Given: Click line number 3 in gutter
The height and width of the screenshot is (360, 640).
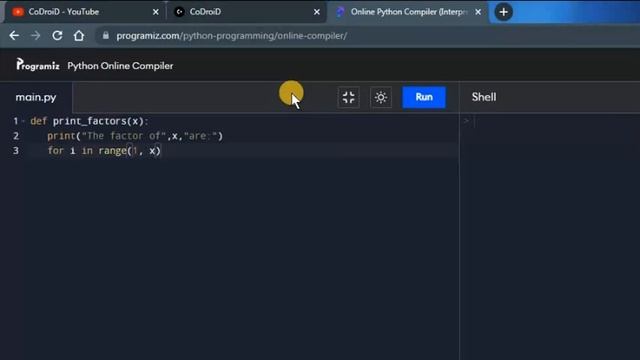Looking at the screenshot, I should tap(16, 151).
